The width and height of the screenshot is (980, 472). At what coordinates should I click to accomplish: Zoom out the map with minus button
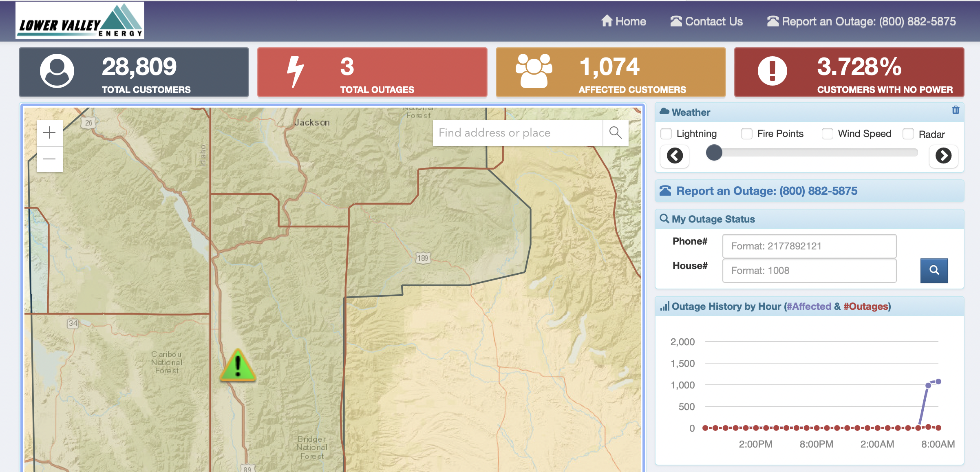click(49, 159)
